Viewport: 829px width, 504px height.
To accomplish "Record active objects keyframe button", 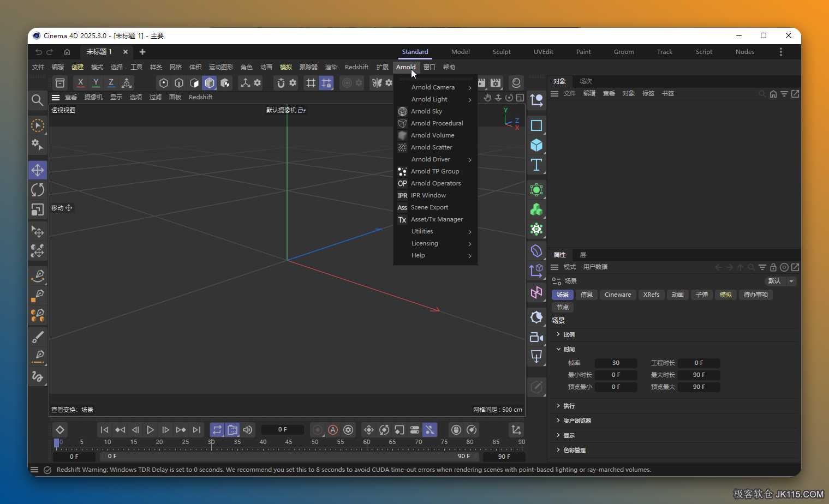I will pyautogui.click(x=318, y=430).
